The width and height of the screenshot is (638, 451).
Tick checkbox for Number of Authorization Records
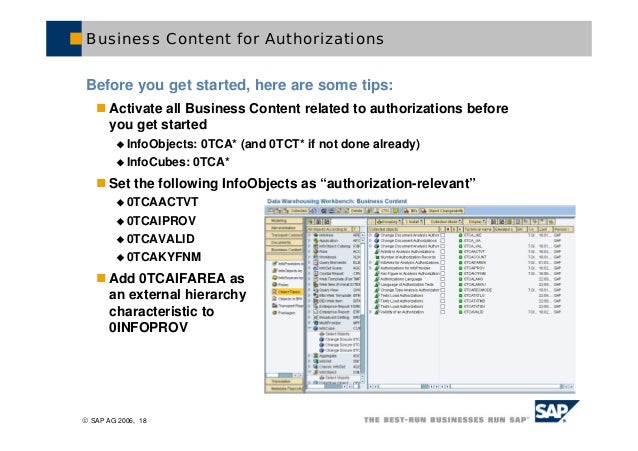(443, 257)
